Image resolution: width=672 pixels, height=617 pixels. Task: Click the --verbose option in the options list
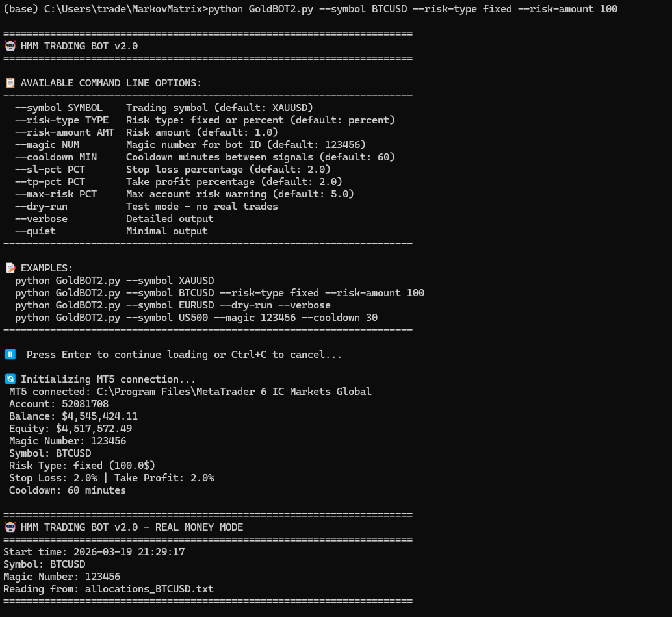41,219
